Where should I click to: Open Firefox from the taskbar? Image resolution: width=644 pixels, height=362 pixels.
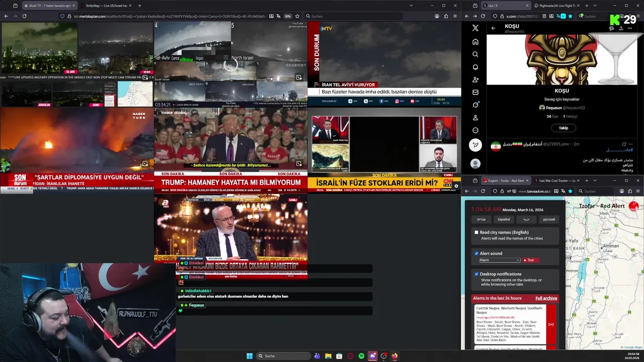point(394,356)
